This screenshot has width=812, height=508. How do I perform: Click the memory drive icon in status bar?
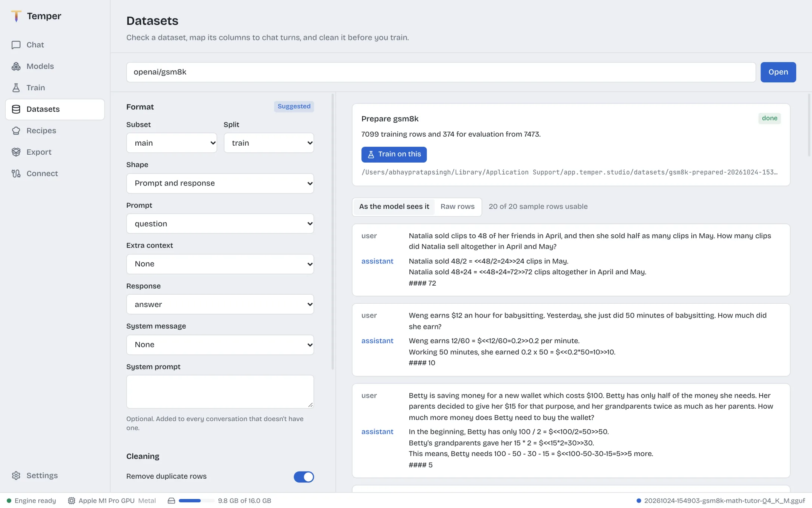pyautogui.click(x=171, y=501)
